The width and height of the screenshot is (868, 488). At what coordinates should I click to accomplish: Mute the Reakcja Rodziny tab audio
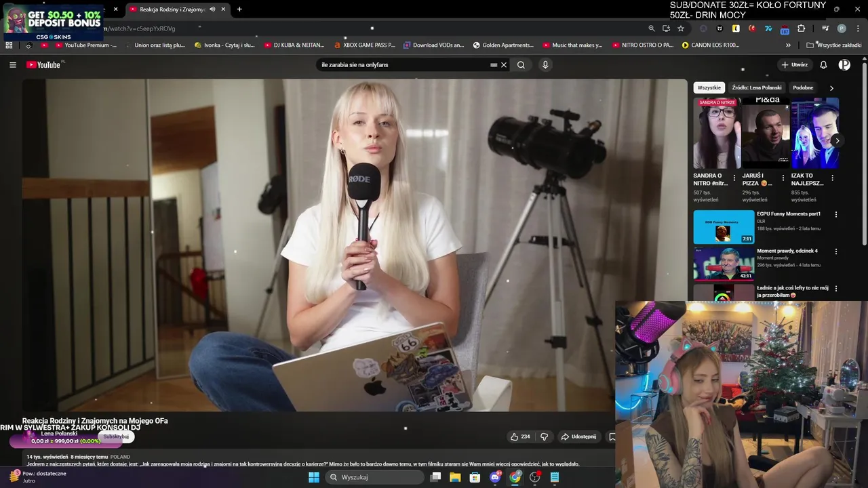(212, 9)
